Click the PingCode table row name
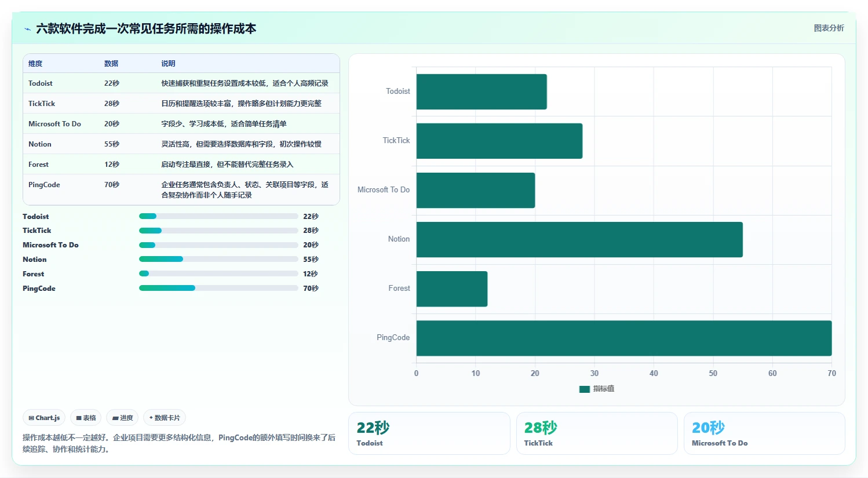 pyautogui.click(x=44, y=185)
